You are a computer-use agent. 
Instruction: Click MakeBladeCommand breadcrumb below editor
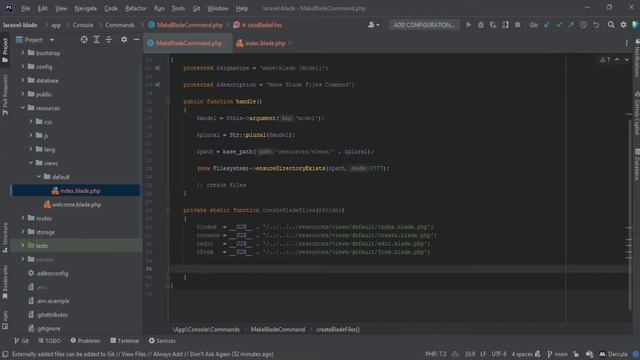click(x=278, y=329)
